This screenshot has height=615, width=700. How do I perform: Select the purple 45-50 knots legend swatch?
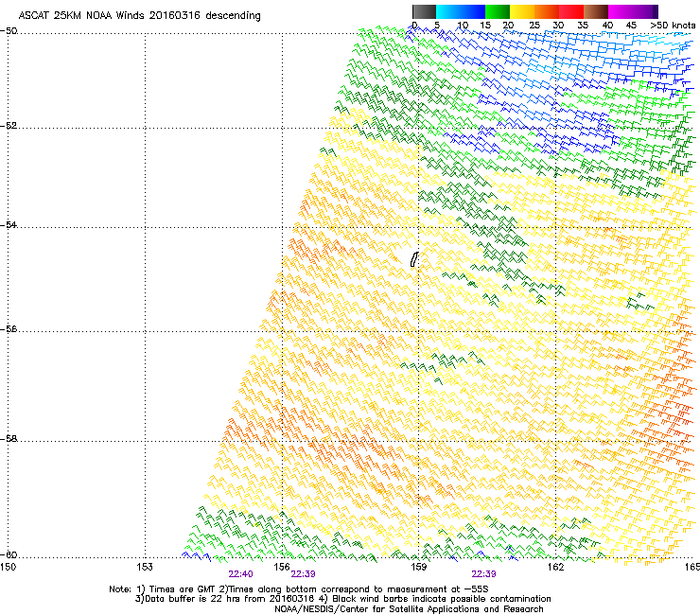click(x=645, y=11)
